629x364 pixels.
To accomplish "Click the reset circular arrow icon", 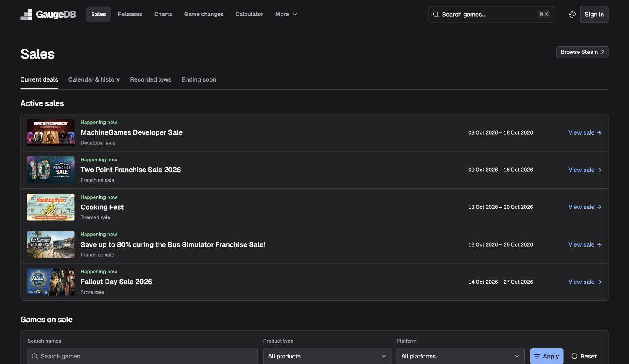I will [x=574, y=356].
